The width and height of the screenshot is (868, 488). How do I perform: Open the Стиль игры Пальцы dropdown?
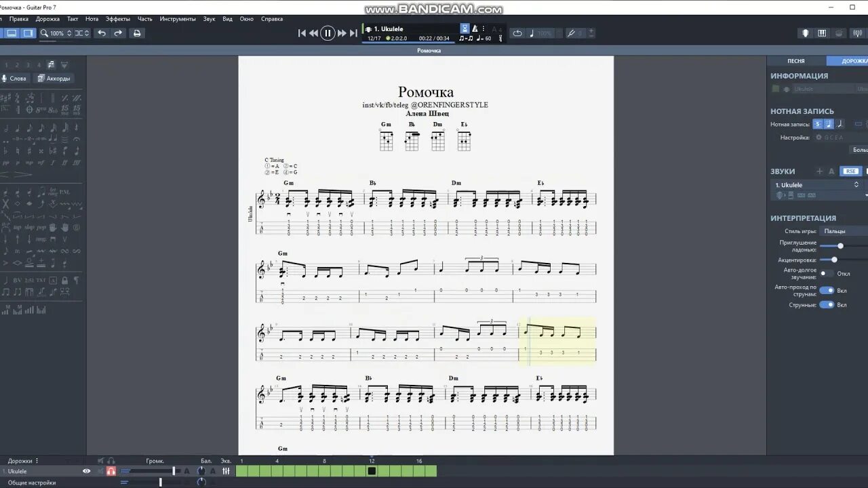(x=844, y=231)
